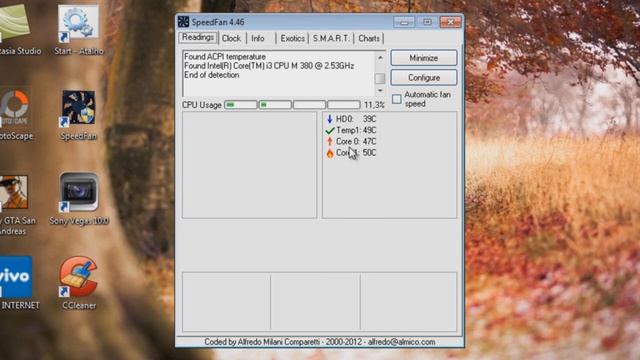Click the CPU Usage label

coord(202,105)
